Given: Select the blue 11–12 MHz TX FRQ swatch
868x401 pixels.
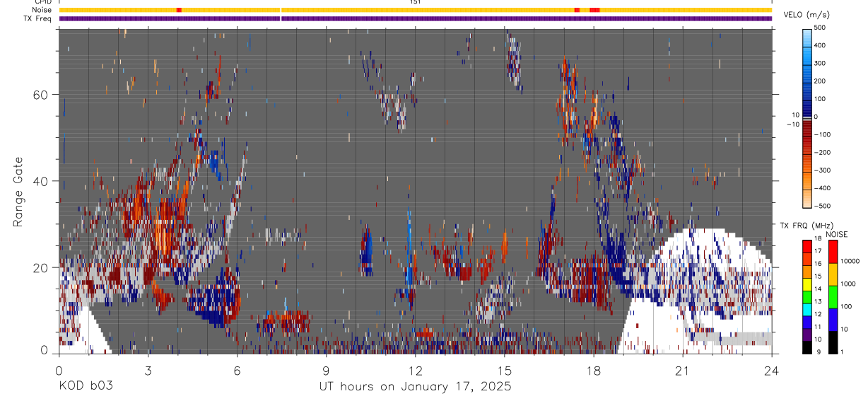Looking at the screenshot, I should [807, 322].
